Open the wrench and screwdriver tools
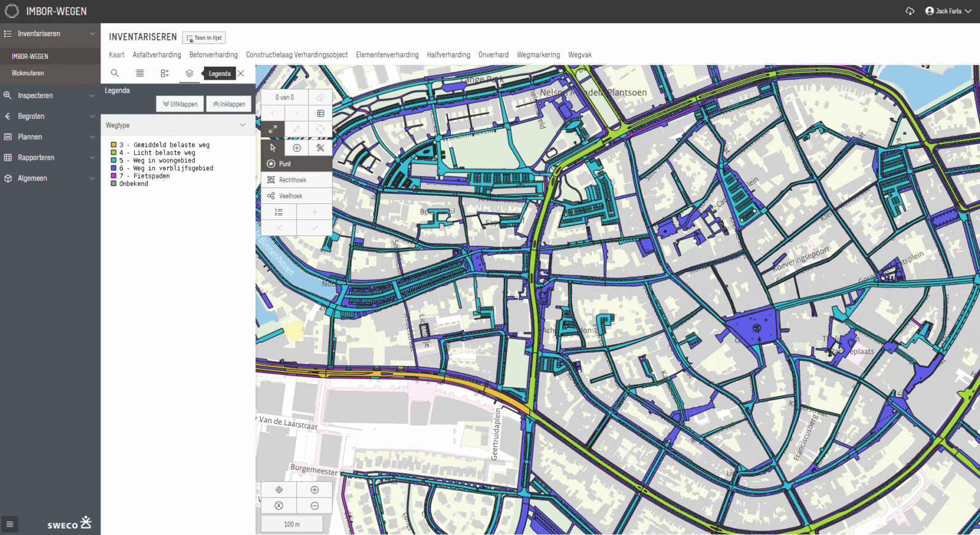The width and height of the screenshot is (980, 535). 320,148
